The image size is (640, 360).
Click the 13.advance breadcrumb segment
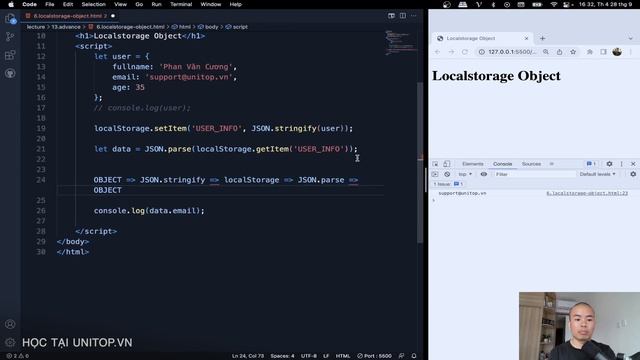(66, 27)
